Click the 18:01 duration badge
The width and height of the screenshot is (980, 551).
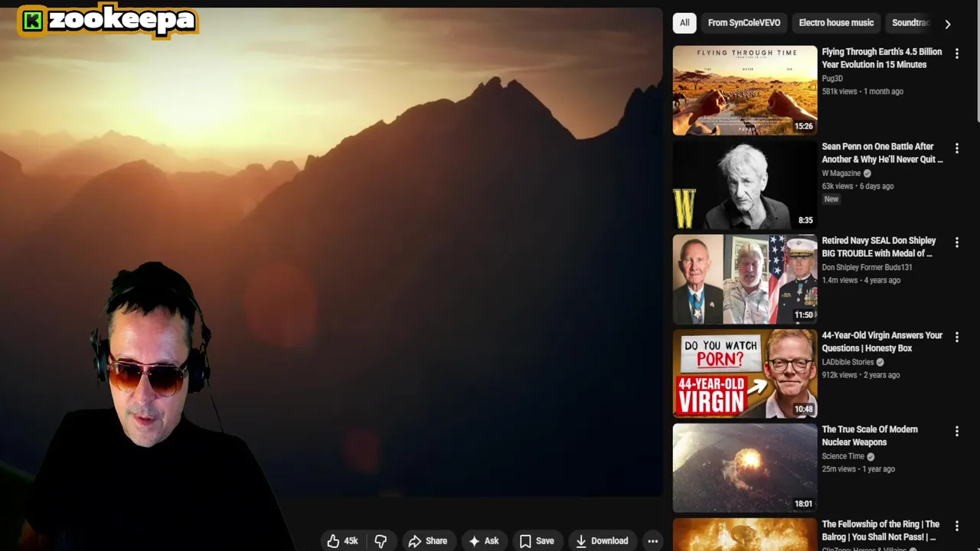pyautogui.click(x=803, y=504)
